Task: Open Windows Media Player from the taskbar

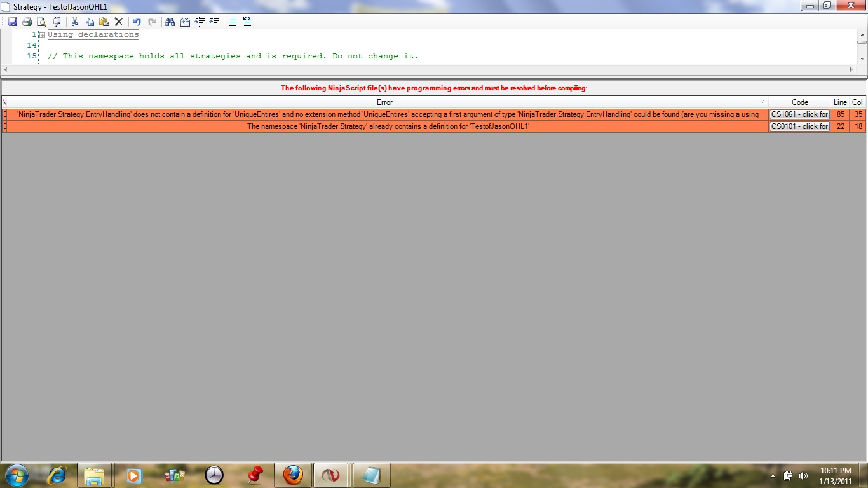Action: tap(133, 475)
